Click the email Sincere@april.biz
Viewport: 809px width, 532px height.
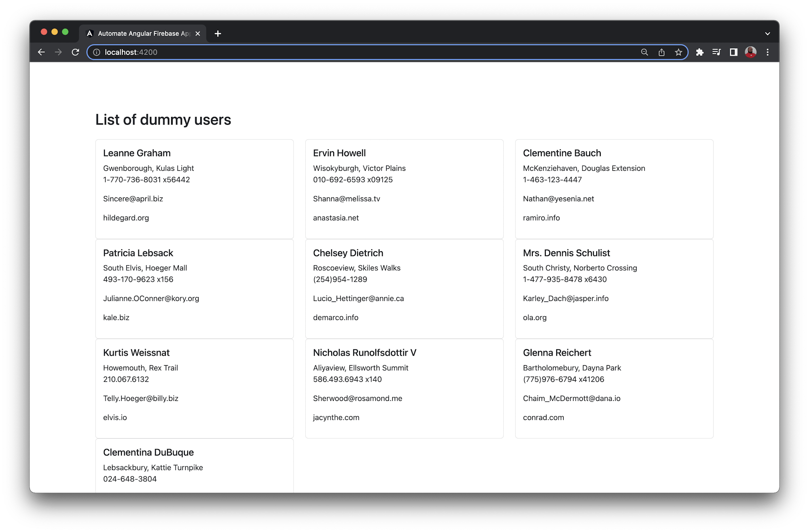pos(133,199)
